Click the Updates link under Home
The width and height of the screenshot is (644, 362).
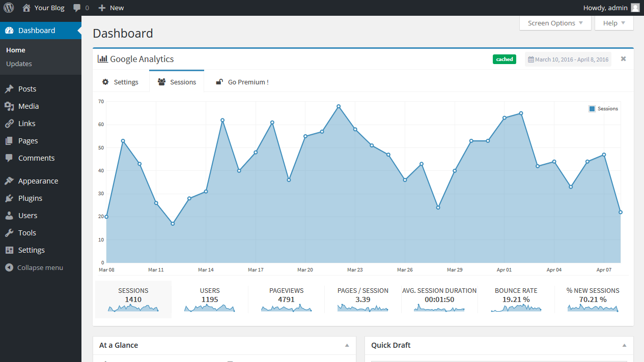coord(19,64)
